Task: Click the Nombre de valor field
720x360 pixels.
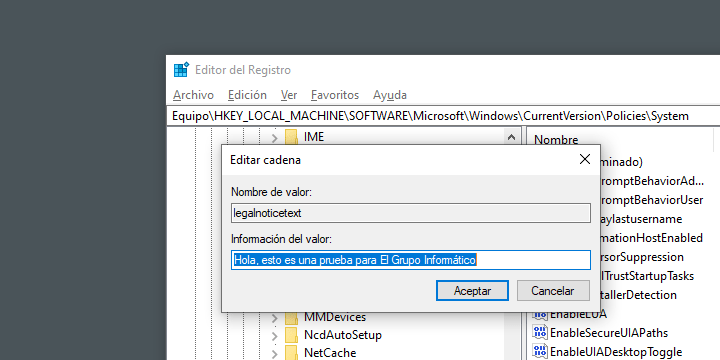Action: [411, 213]
